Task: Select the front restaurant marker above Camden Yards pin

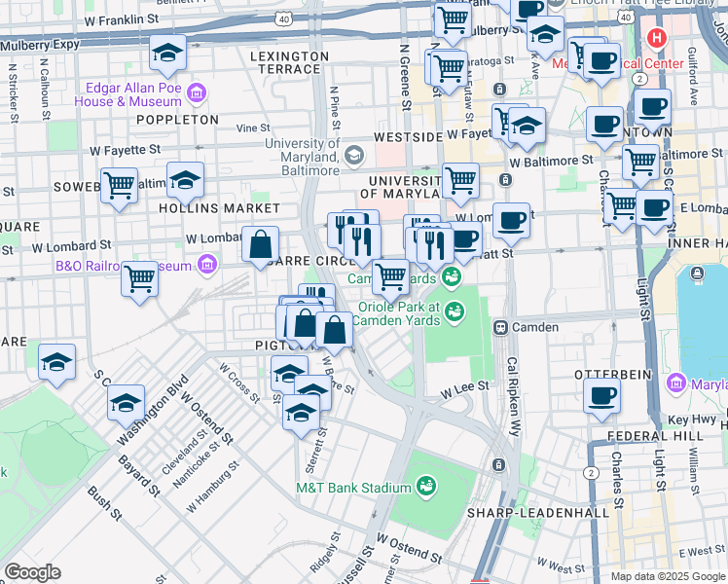Action: (x=435, y=247)
